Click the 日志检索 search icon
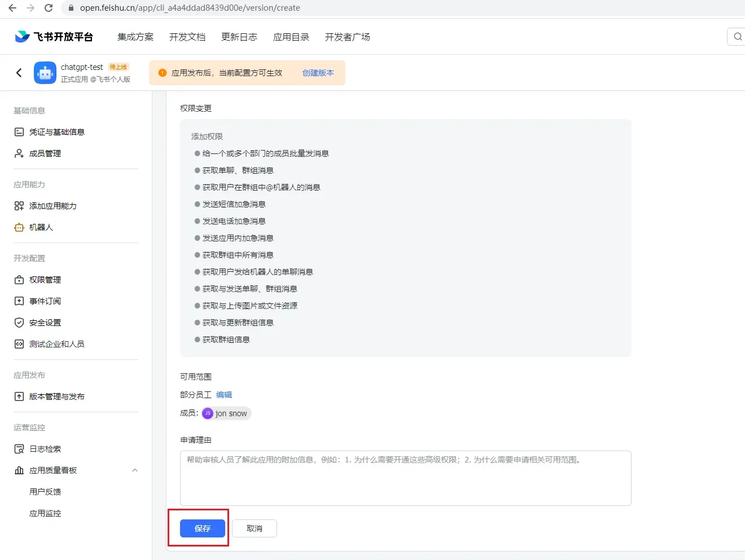 pyautogui.click(x=19, y=449)
